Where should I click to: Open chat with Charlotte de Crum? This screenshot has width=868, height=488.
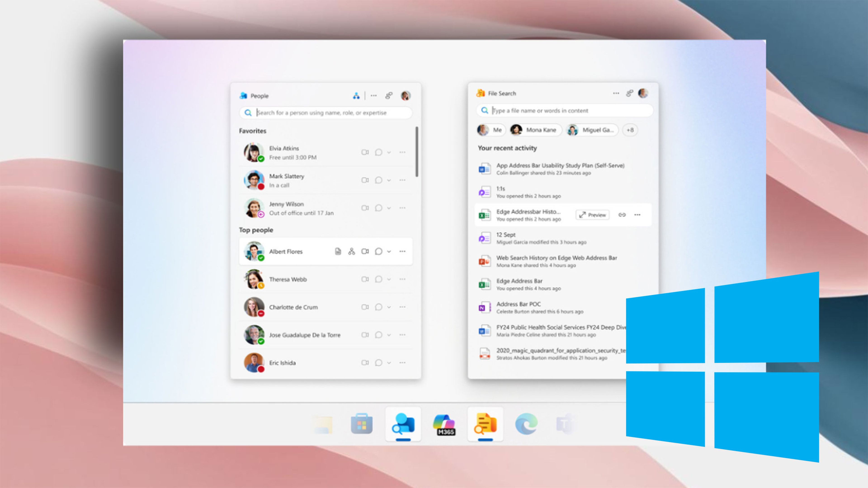pyautogui.click(x=378, y=307)
